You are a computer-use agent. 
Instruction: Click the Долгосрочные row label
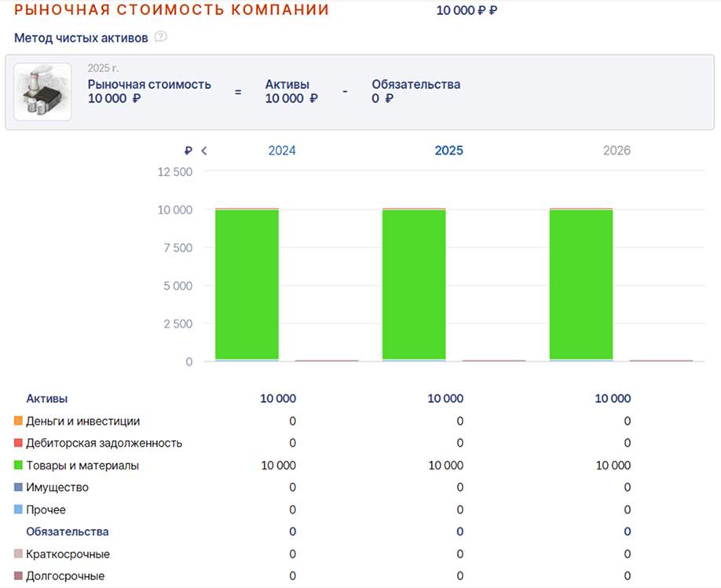(65, 576)
